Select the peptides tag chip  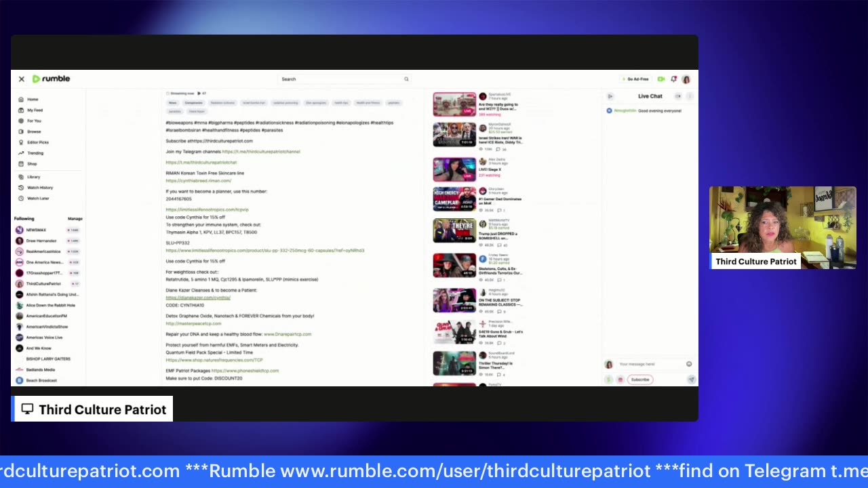pyautogui.click(x=393, y=103)
